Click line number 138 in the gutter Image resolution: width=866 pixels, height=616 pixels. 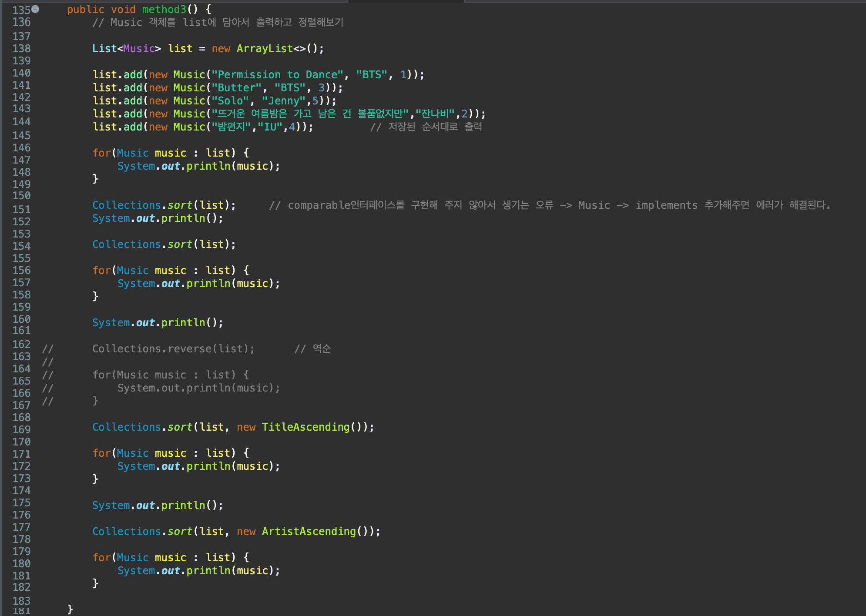[21, 48]
